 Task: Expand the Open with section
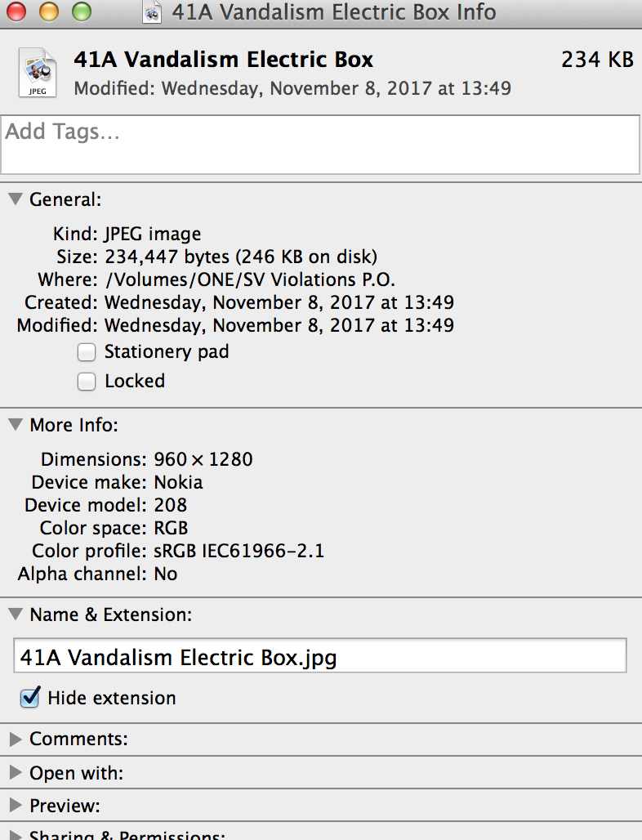(x=16, y=772)
